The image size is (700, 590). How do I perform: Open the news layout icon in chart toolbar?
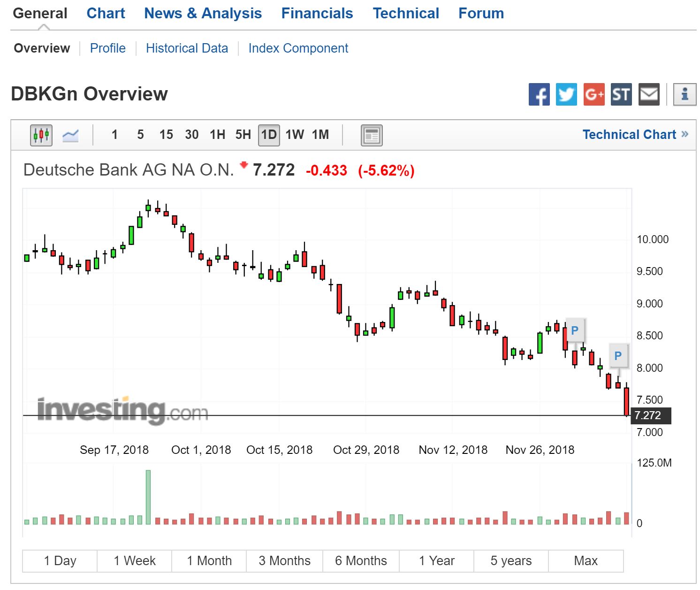[372, 135]
